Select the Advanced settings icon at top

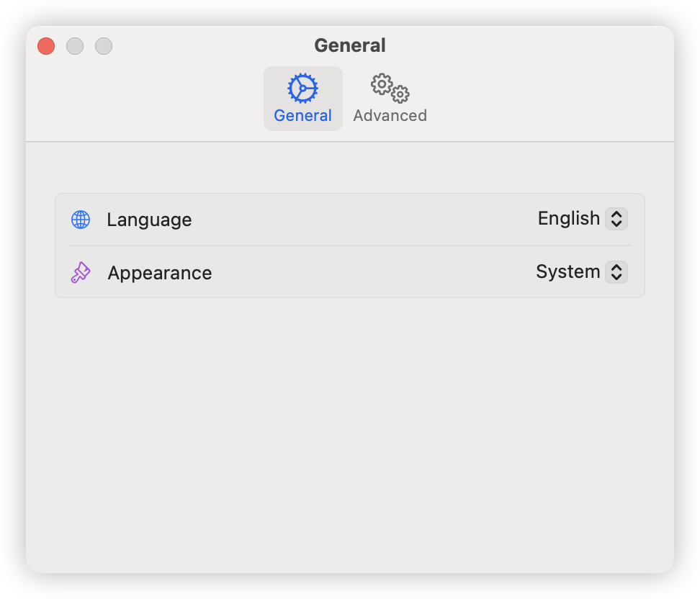[388, 88]
